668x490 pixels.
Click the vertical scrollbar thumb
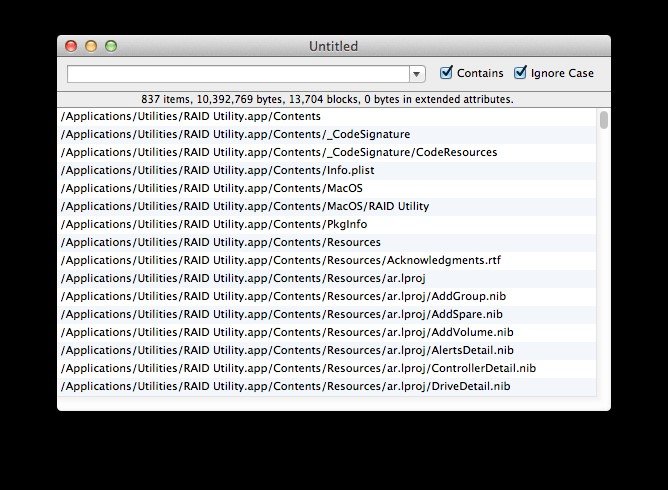point(603,119)
